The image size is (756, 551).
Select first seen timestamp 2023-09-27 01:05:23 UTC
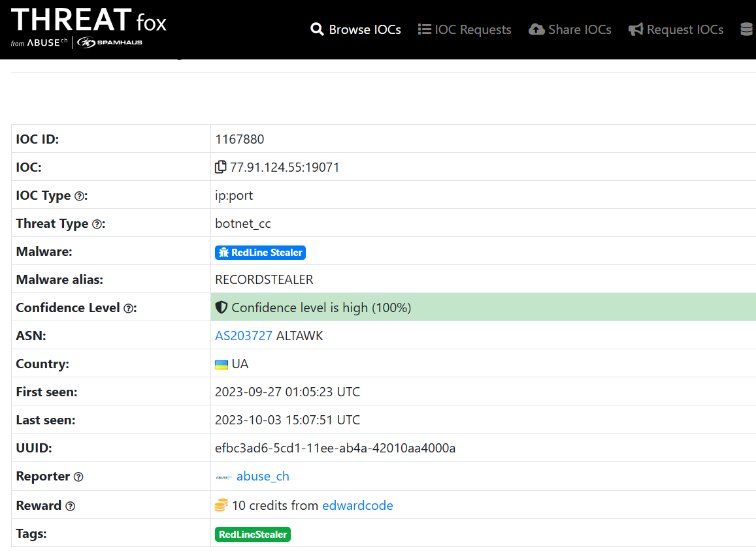pos(288,392)
